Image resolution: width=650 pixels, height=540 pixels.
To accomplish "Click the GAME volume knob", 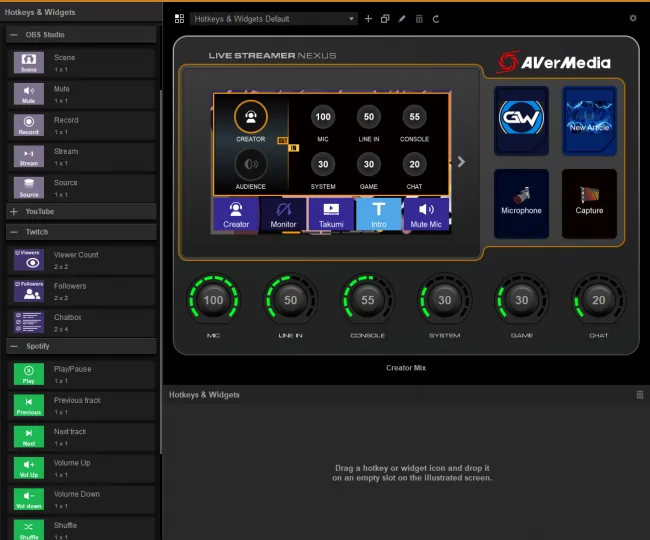I will pyautogui.click(x=522, y=300).
